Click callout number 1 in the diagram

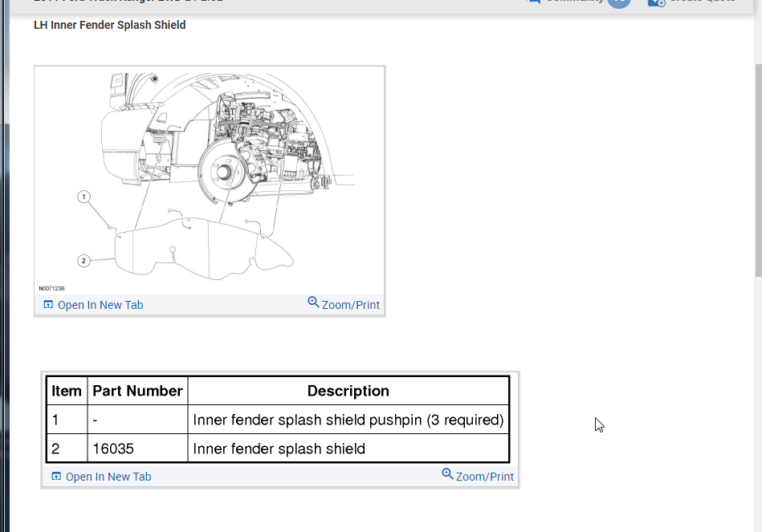tap(84, 197)
